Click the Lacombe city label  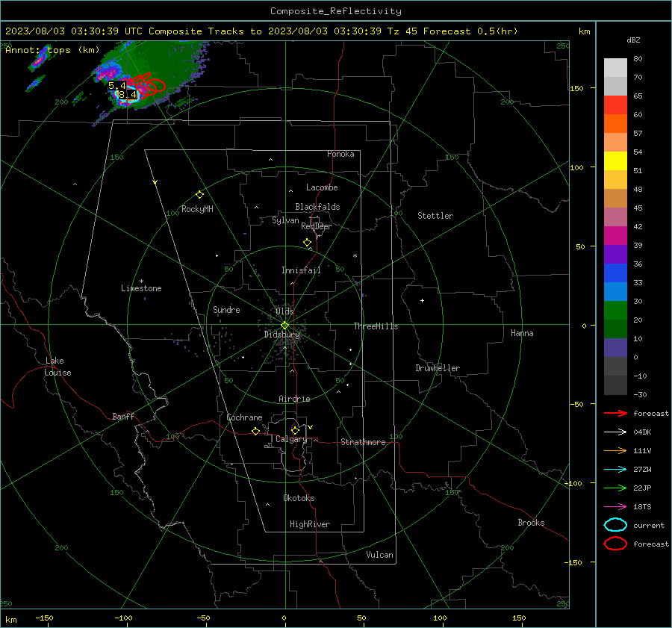pos(322,187)
